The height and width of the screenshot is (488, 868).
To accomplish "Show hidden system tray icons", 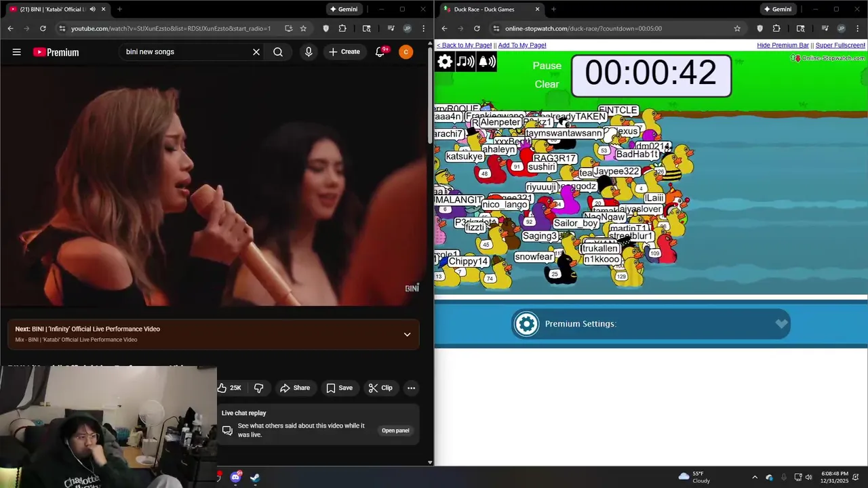I will pos(755,477).
